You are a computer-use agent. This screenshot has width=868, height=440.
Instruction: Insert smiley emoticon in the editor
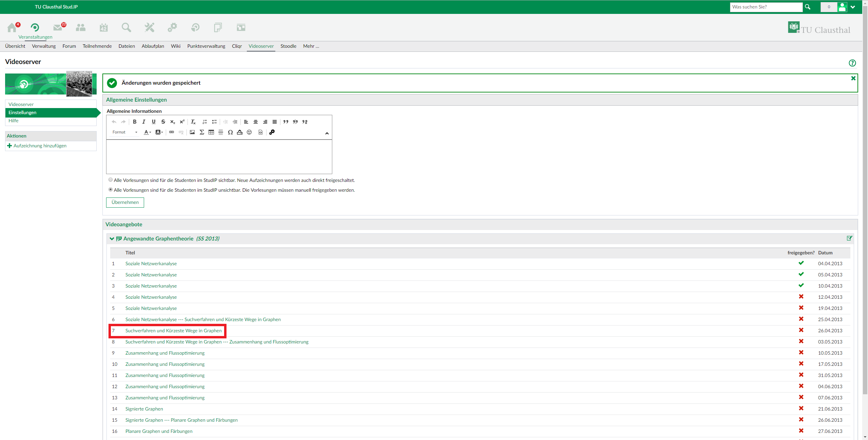[249, 132]
